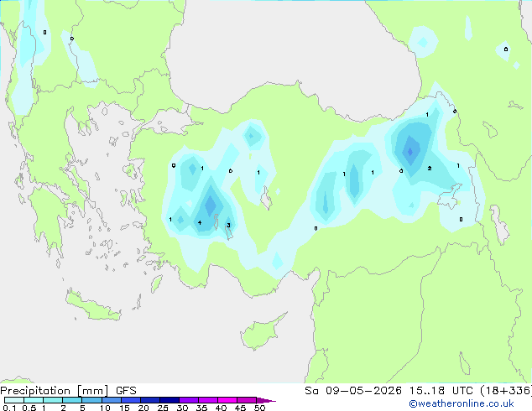
Task: Click the legend scale label "0.1"
Action: coord(9,408)
